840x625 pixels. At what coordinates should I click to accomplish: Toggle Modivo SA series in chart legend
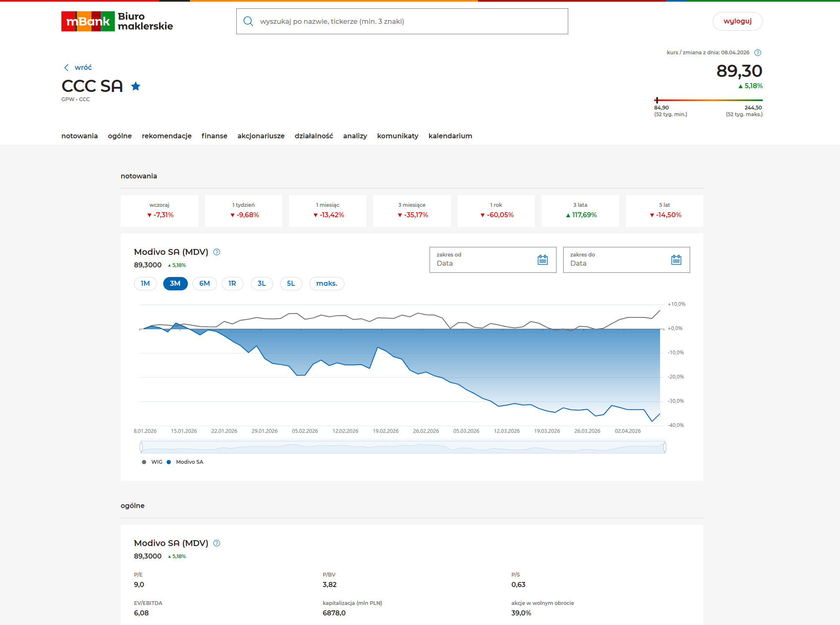185,462
